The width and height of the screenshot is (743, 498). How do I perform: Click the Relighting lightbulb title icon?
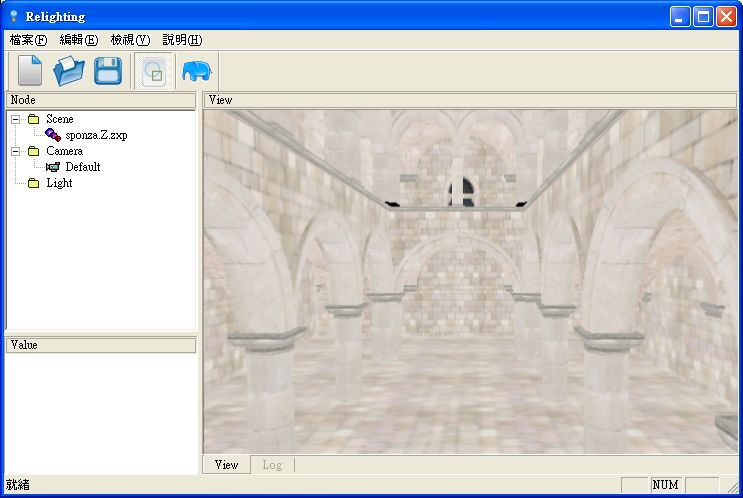coord(14,17)
